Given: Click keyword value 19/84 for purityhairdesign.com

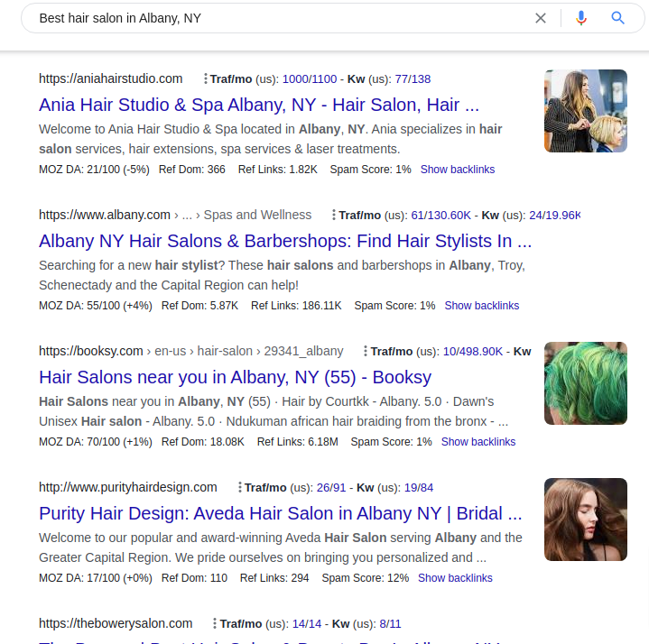Looking at the screenshot, I should click(x=419, y=487).
